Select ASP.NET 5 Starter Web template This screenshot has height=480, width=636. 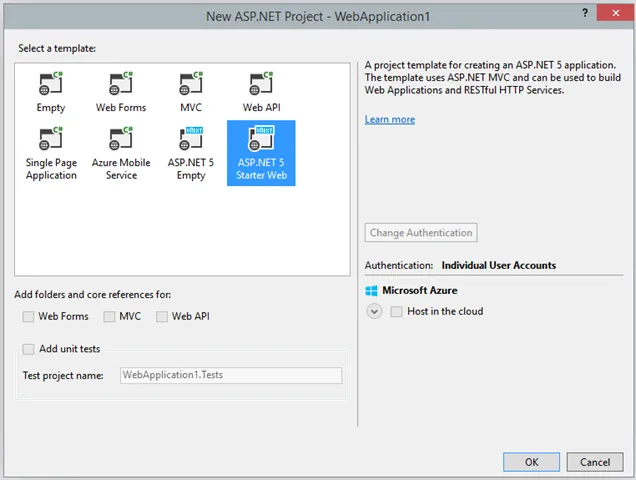[261, 141]
